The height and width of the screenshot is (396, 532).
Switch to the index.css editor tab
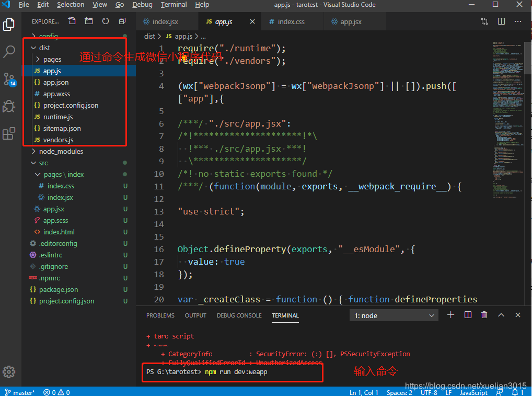coord(292,22)
